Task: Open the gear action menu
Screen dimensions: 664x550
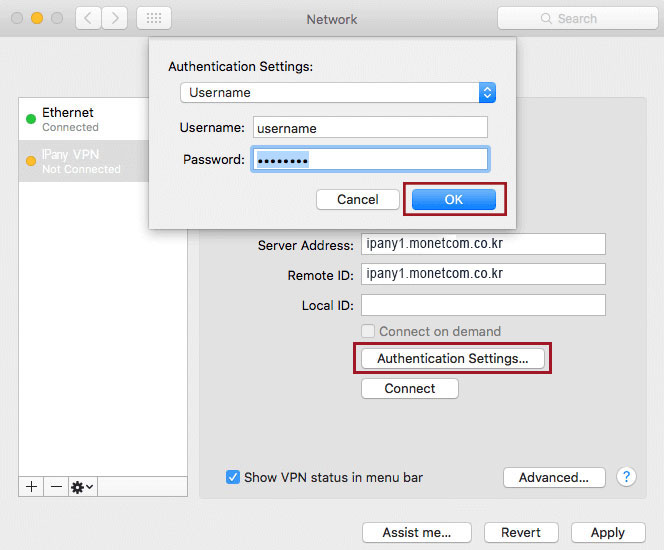Action: point(82,486)
